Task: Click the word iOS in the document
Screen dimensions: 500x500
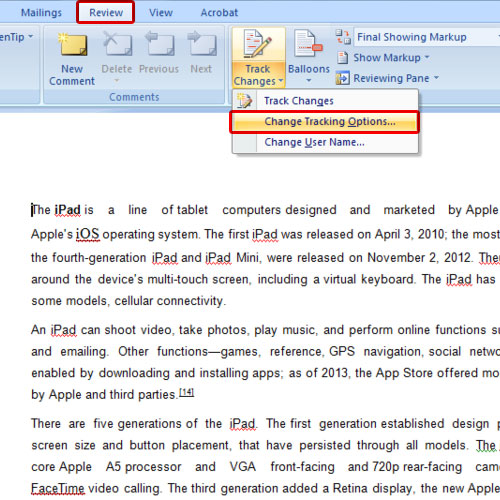Action: click(88, 234)
